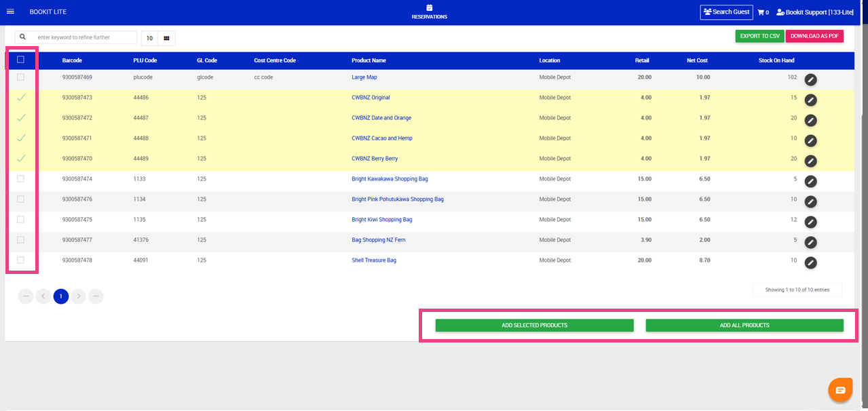
Task: Edit Bright Kawakawa Shopping Bag product
Action: click(810, 182)
